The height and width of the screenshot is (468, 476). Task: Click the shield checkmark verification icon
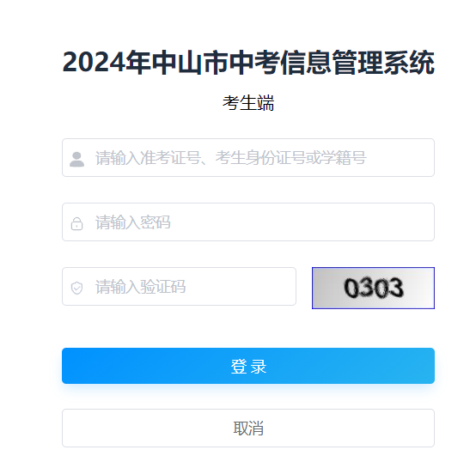(x=76, y=288)
